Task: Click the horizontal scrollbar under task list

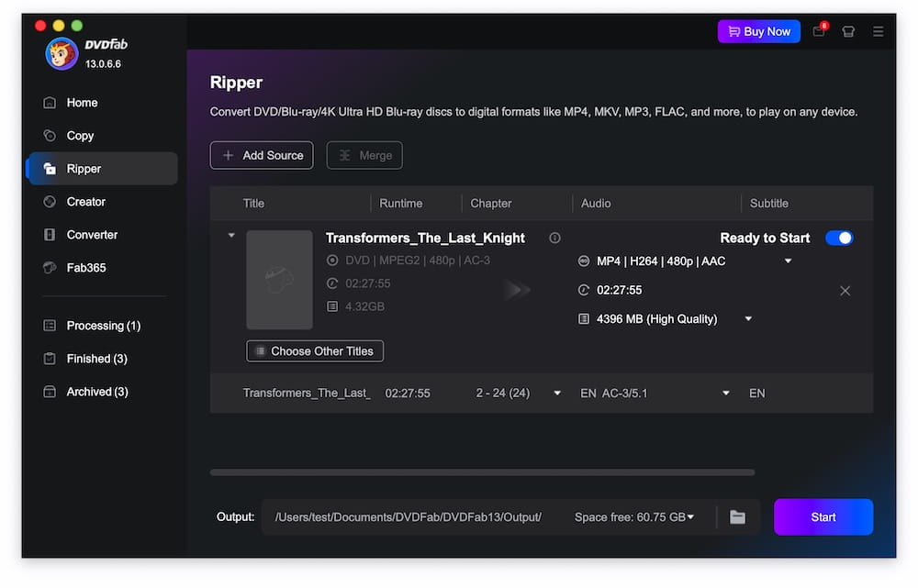Action: 483,472
